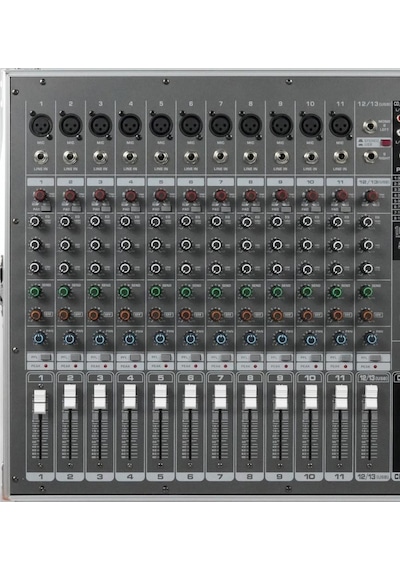Click the channel 7 fader cap
The height and width of the screenshot is (570, 400).
pos(220,397)
